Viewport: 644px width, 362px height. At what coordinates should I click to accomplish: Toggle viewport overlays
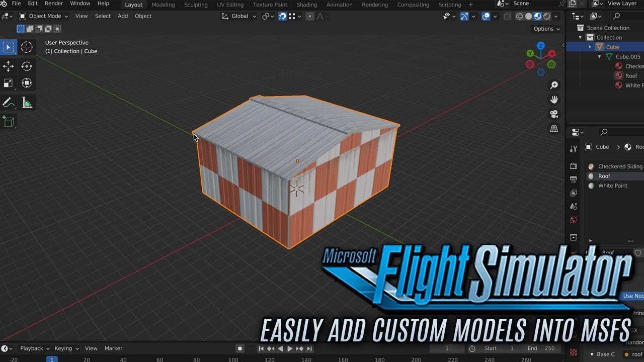coord(486,16)
